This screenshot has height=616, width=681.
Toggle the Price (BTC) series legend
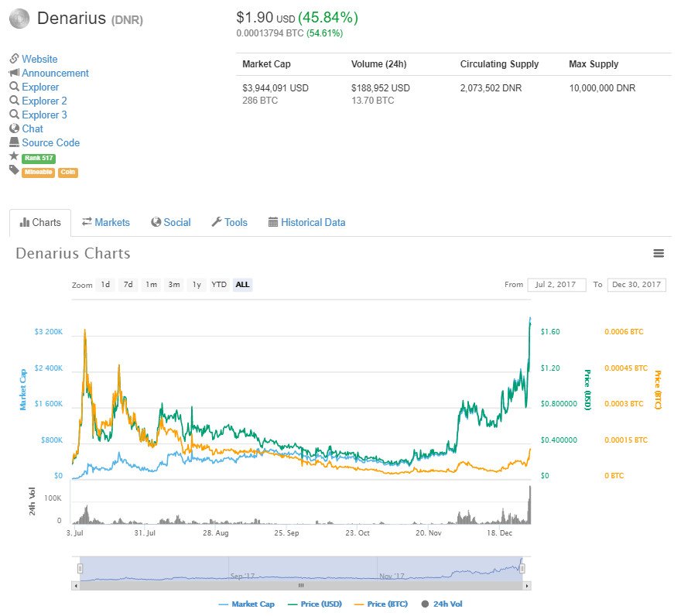(x=381, y=604)
